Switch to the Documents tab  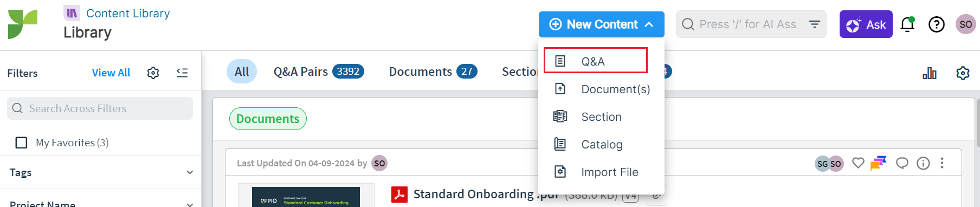tap(433, 72)
